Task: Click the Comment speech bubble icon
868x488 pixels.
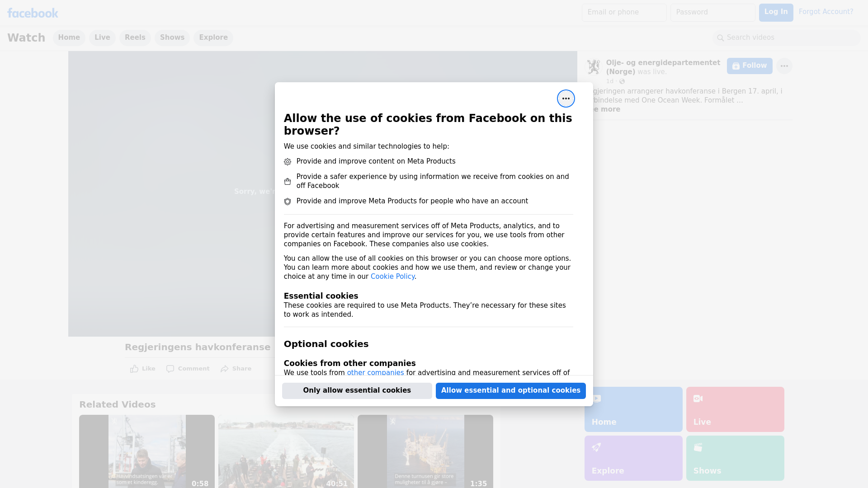Action: click(170, 369)
